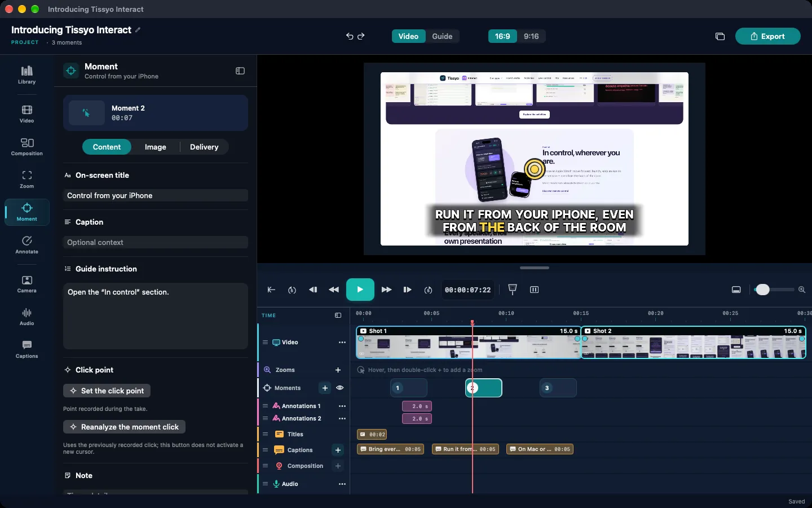The height and width of the screenshot is (508, 812).
Task: Click the timecode display 00:00:07:22
Action: [467, 290]
